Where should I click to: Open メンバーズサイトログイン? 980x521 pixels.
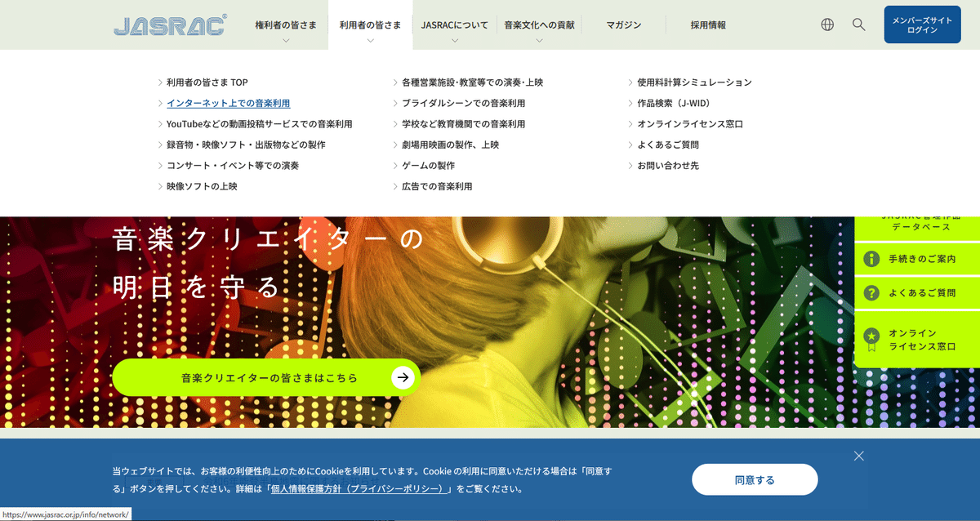tap(922, 24)
